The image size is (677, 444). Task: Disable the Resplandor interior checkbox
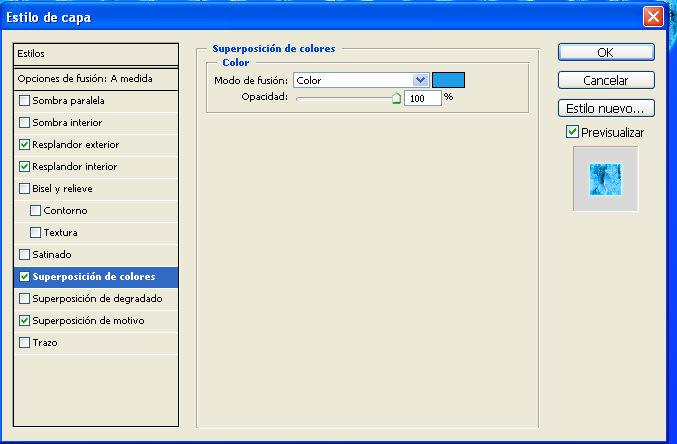(x=24, y=167)
